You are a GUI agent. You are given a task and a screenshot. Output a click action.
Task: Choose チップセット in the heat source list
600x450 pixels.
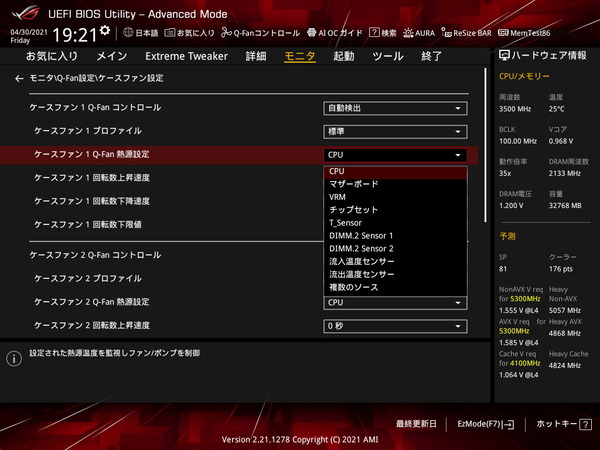tap(395, 210)
